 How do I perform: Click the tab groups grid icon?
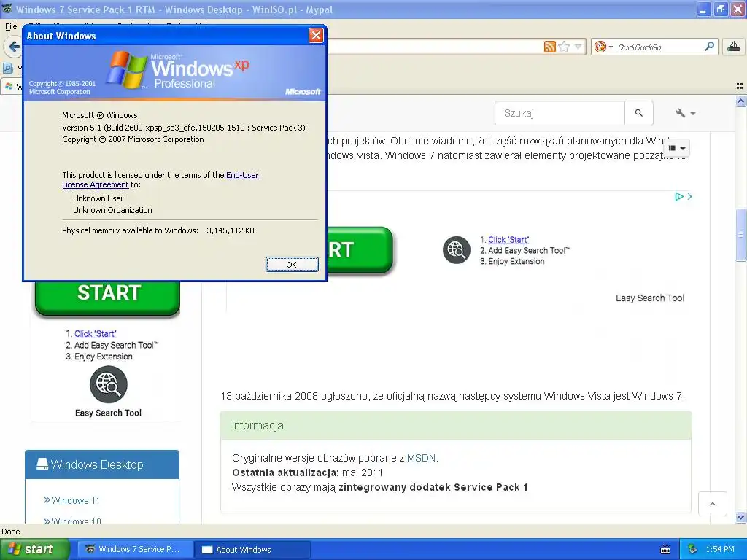(x=740, y=86)
